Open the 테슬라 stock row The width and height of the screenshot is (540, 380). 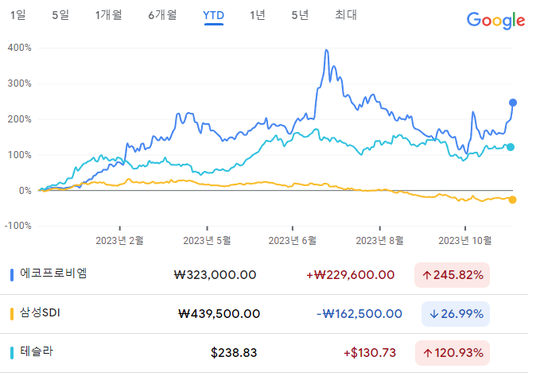pyautogui.click(x=264, y=353)
